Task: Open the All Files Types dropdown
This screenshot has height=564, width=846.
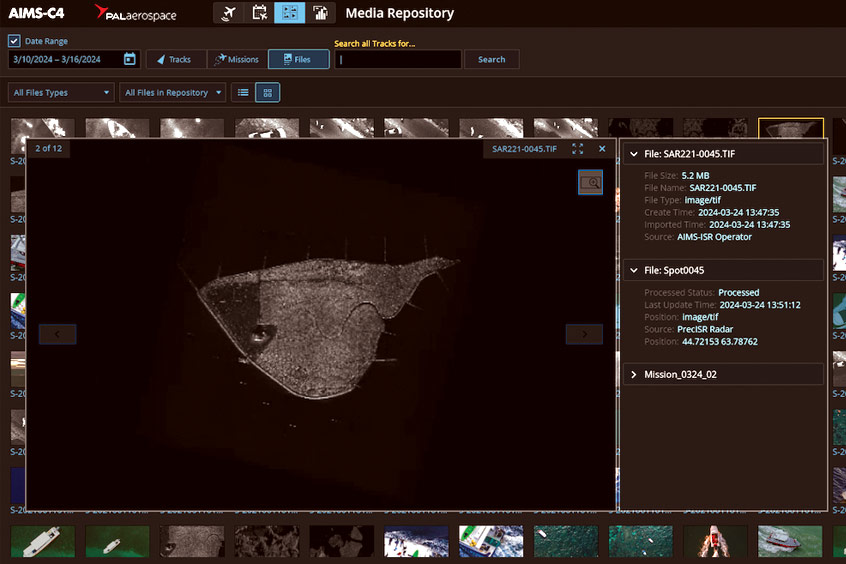Action: pos(61,93)
